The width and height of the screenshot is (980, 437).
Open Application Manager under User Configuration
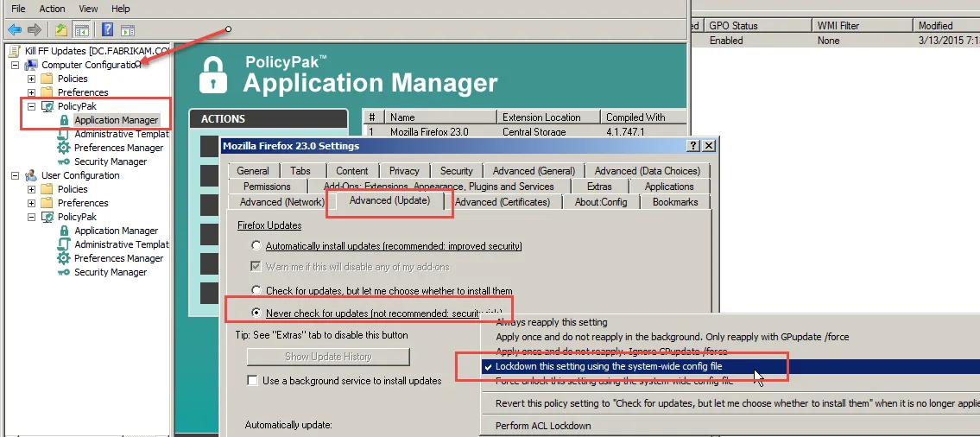pyautogui.click(x=116, y=231)
